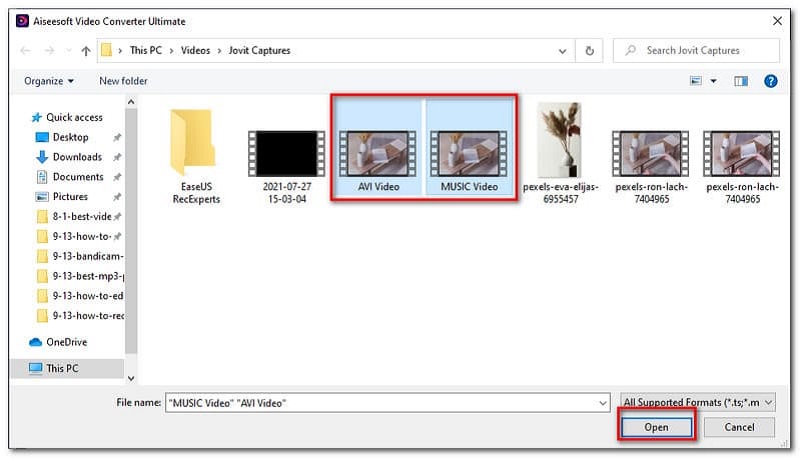Select the 2021-07-27 15-03-04 video file

pos(286,149)
